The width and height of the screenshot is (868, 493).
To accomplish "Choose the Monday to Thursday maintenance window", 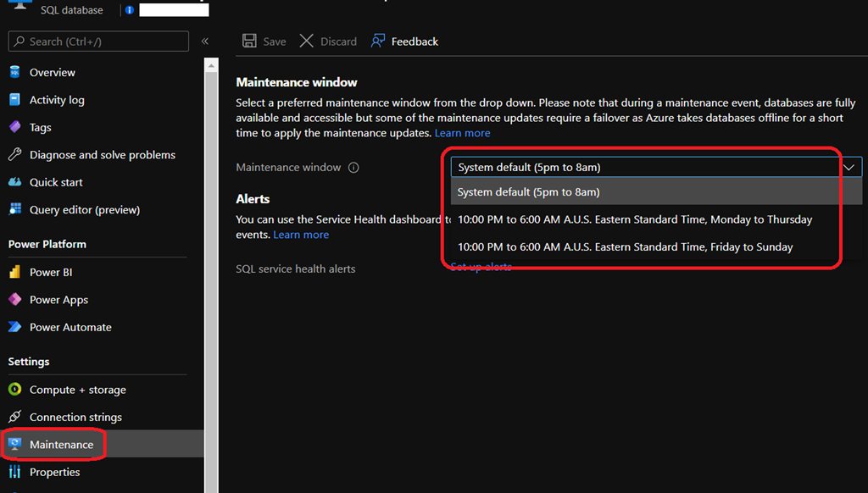I will click(x=634, y=219).
